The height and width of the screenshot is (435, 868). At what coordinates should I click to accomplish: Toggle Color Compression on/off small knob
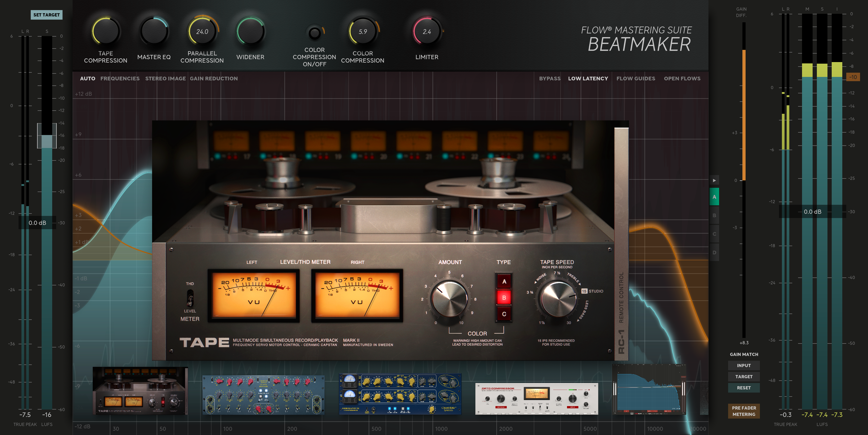315,33
